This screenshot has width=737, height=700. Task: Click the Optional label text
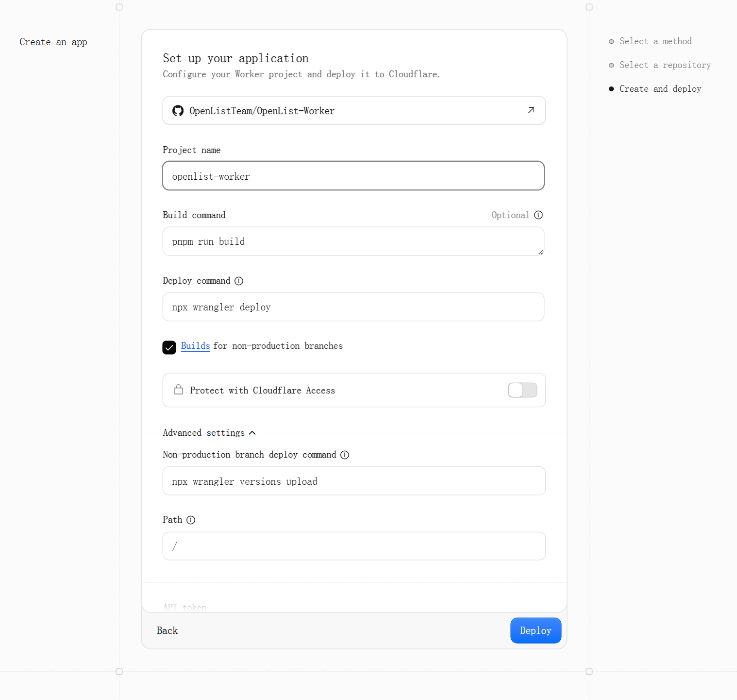[x=510, y=215]
